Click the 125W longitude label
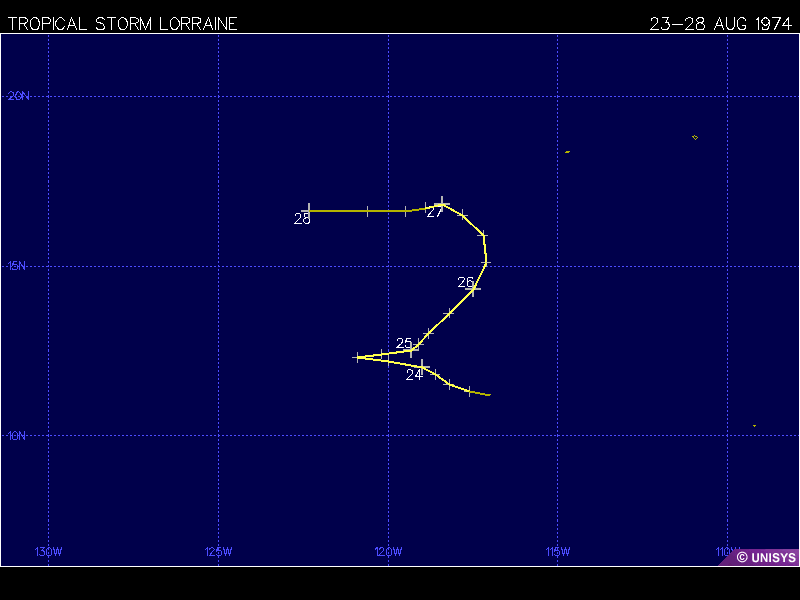 [x=218, y=552]
